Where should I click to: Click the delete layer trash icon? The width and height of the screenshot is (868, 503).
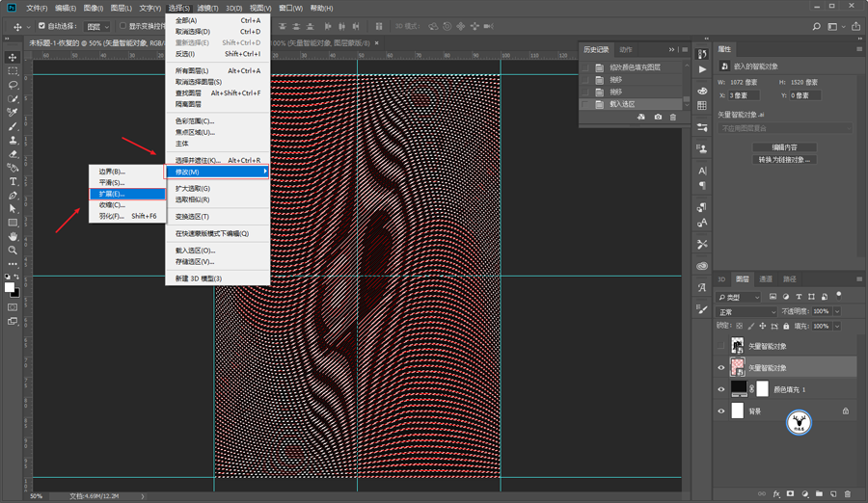[848, 494]
